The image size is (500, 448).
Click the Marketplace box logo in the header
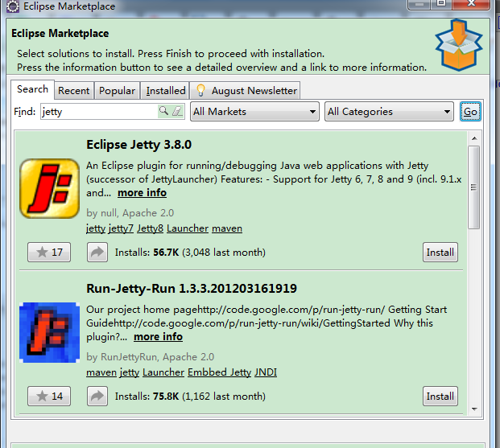point(459,45)
